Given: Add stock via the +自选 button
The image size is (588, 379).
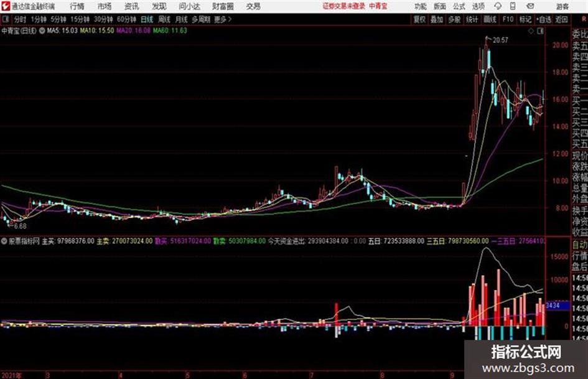Looking at the screenshot, I should 544,19.
